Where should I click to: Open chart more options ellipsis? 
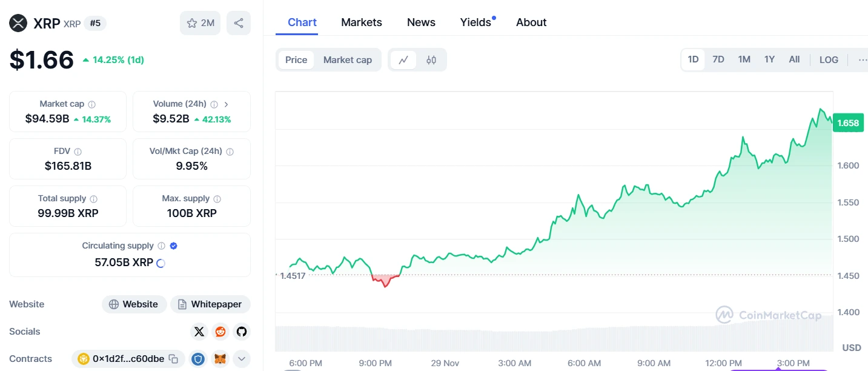[863, 59]
